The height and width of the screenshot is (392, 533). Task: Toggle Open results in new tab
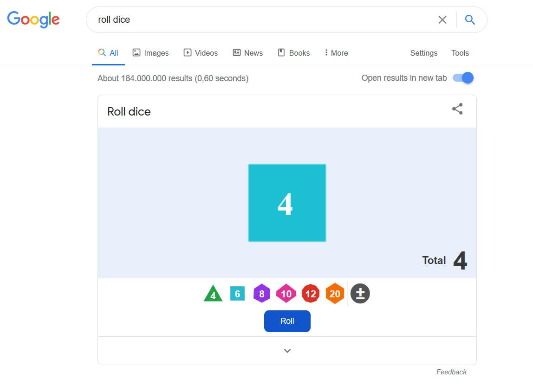tap(463, 78)
